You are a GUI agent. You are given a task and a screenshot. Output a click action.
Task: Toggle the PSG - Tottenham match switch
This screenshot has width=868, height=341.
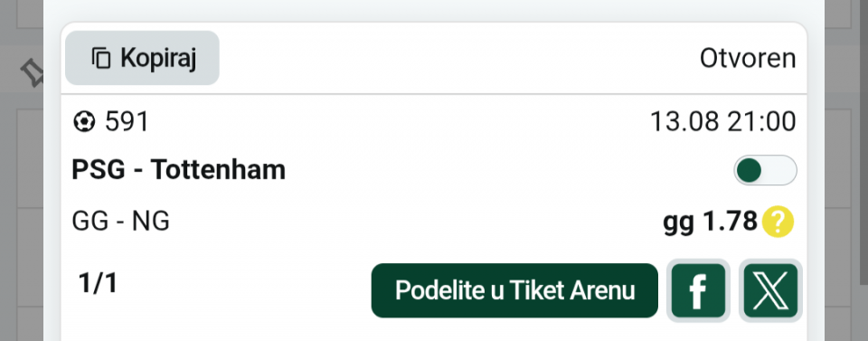click(x=765, y=170)
